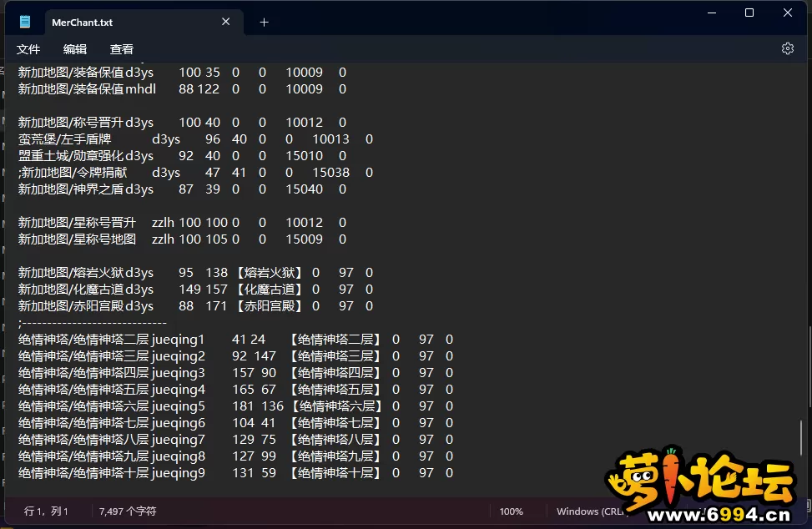Click the line 新加地图/星称号晋升

(x=182, y=223)
